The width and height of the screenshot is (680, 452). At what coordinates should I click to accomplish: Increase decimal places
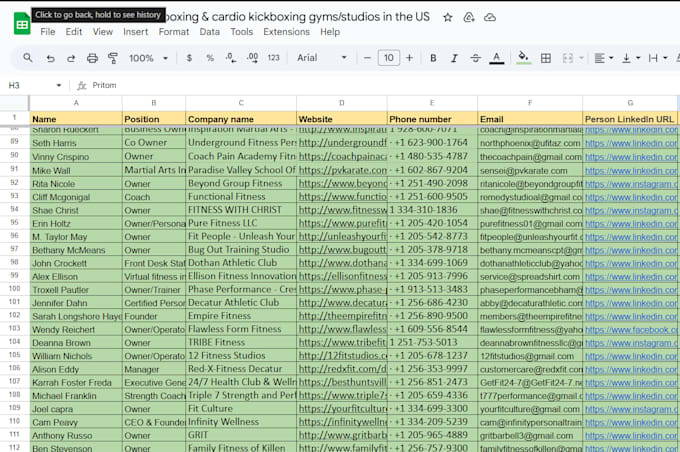pyautogui.click(x=252, y=58)
